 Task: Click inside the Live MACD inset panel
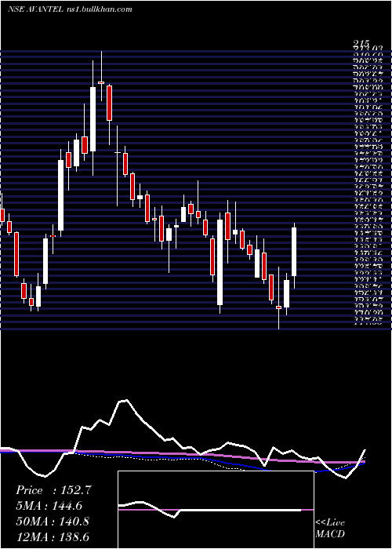(216, 510)
